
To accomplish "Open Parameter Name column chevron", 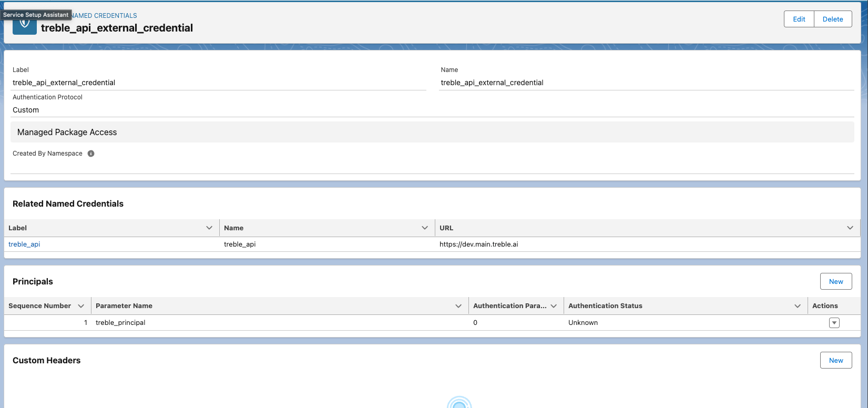I will [458, 306].
